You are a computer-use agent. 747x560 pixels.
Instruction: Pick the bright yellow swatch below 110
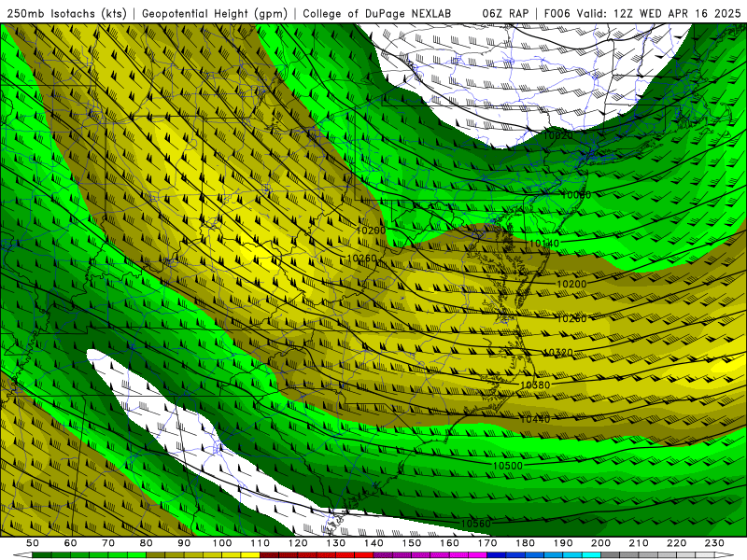click(x=250, y=555)
